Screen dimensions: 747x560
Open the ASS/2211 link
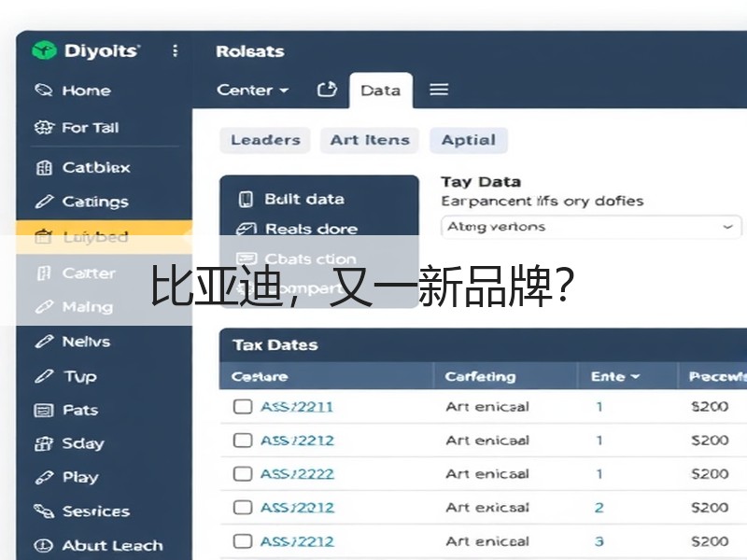pos(297,407)
